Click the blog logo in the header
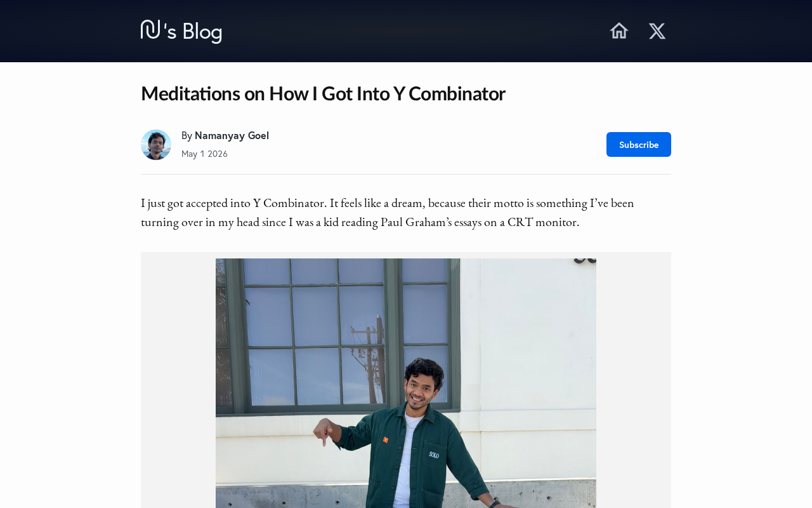Viewport: 812px width, 508px height. point(181,31)
